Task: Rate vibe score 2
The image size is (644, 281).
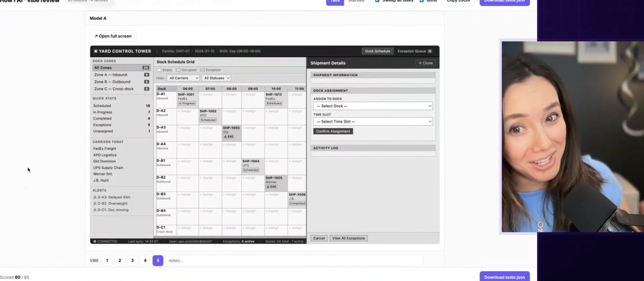Action: [x=120, y=261]
